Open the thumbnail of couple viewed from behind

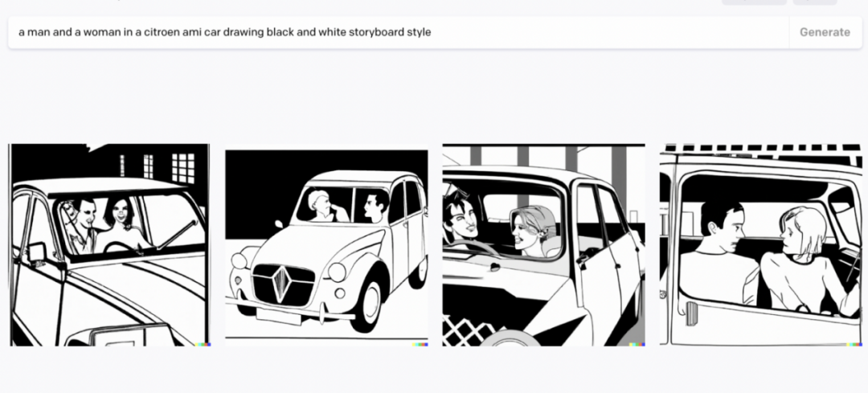(760, 245)
